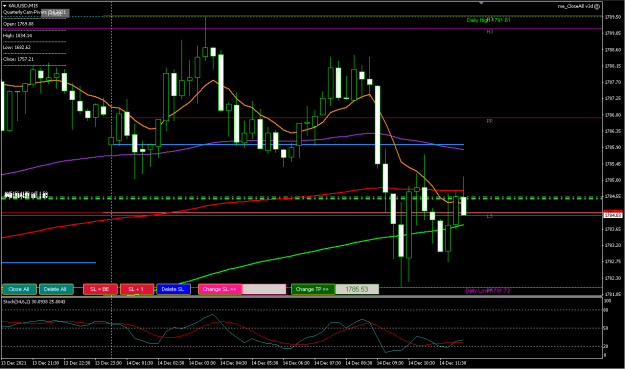Click the expert advisor smiley icon
Image resolution: width=625 pixels, height=369 pixels.
597,6
